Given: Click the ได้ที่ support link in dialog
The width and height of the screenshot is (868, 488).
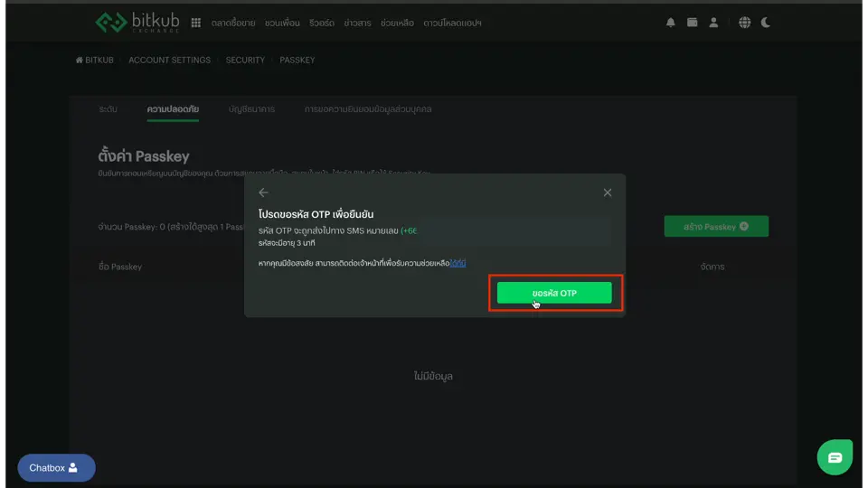Looking at the screenshot, I should [458, 263].
